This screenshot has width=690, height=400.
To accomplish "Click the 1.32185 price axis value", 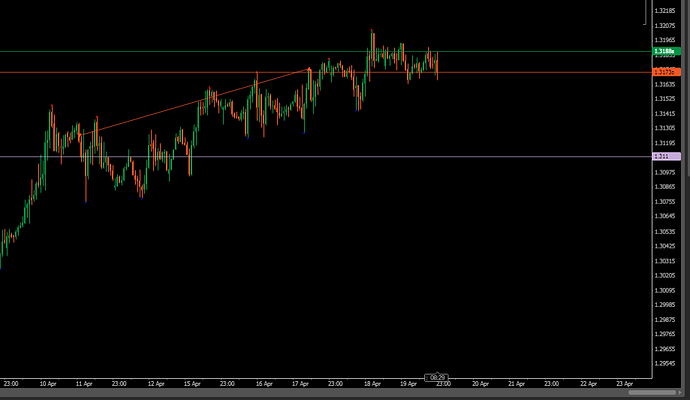I will [x=665, y=11].
